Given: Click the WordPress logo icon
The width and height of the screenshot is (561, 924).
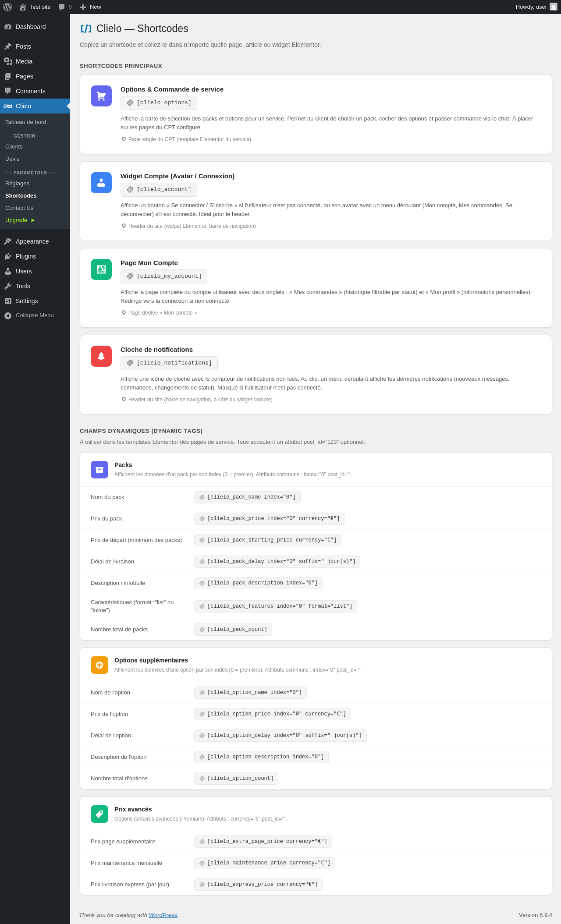Looking at the screenshot, I should pyautogui.click(x=7, y=7).
